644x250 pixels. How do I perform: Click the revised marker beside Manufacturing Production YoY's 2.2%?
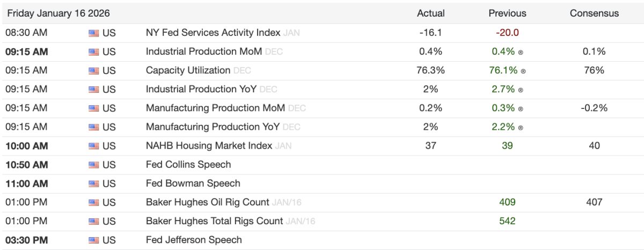[x=520, y=128]
